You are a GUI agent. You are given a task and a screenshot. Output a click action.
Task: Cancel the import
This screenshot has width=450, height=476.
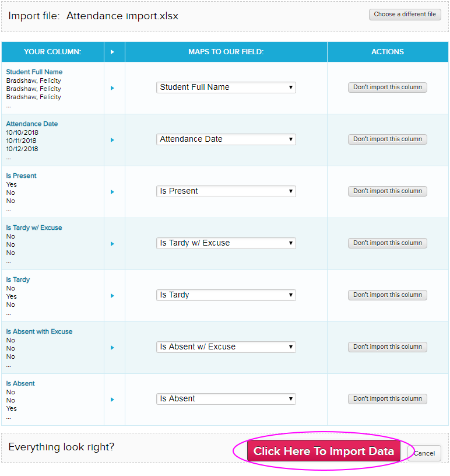(424, 453)
